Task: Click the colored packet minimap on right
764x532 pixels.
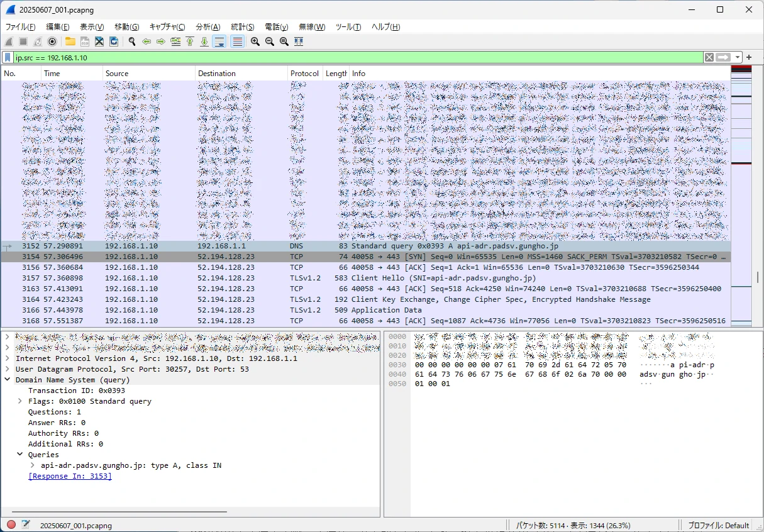Action: click(x=741, y=189)
